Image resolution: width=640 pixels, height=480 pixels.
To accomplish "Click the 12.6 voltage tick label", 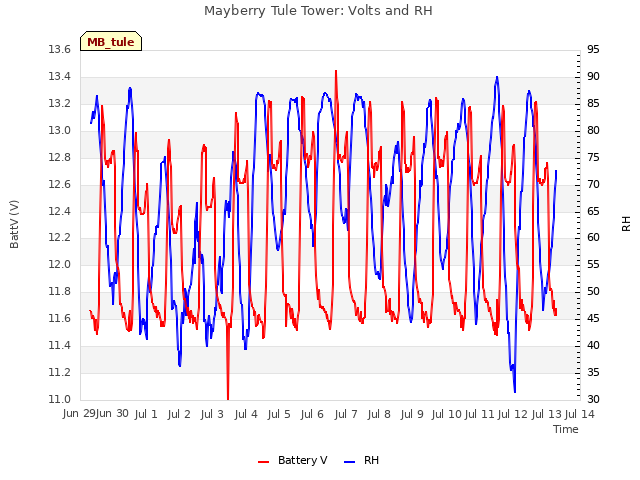I will tap(60, 184).
